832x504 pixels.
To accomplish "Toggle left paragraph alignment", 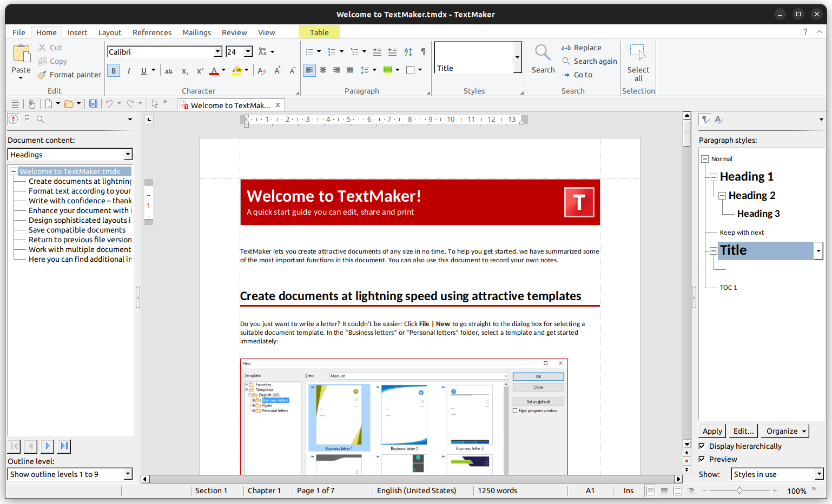I will (309, 70).
